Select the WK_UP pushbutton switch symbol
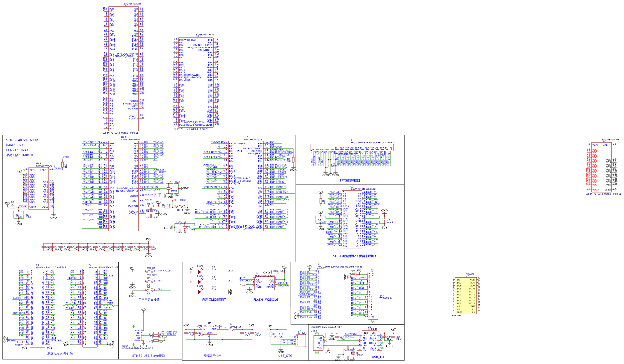This screenshot has width=624, height=364. pos(150,271)
